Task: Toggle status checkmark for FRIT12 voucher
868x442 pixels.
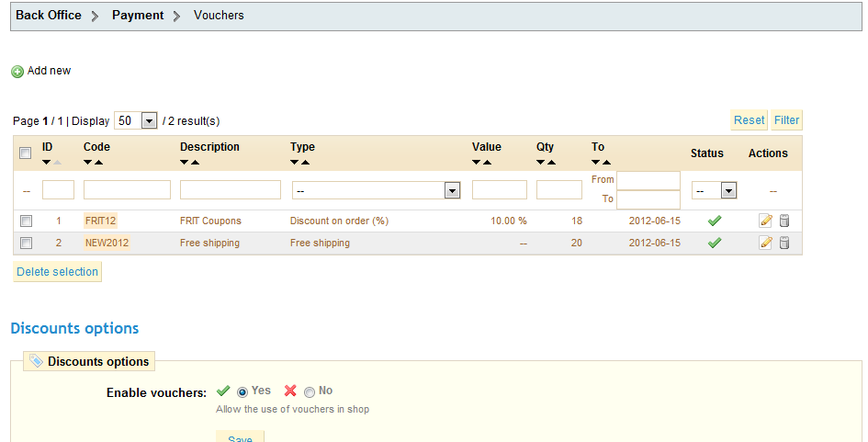Action: tap(715, 221)
